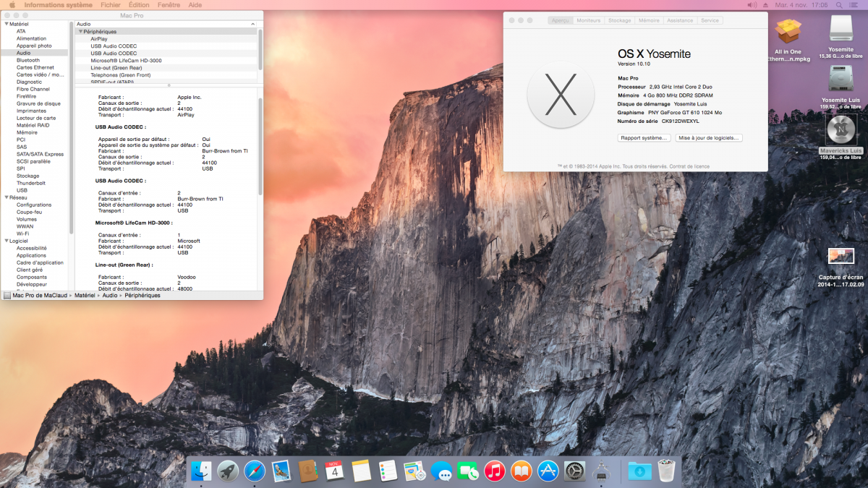Switch to the Mémoire tab
868x488 pixels.
648,20
